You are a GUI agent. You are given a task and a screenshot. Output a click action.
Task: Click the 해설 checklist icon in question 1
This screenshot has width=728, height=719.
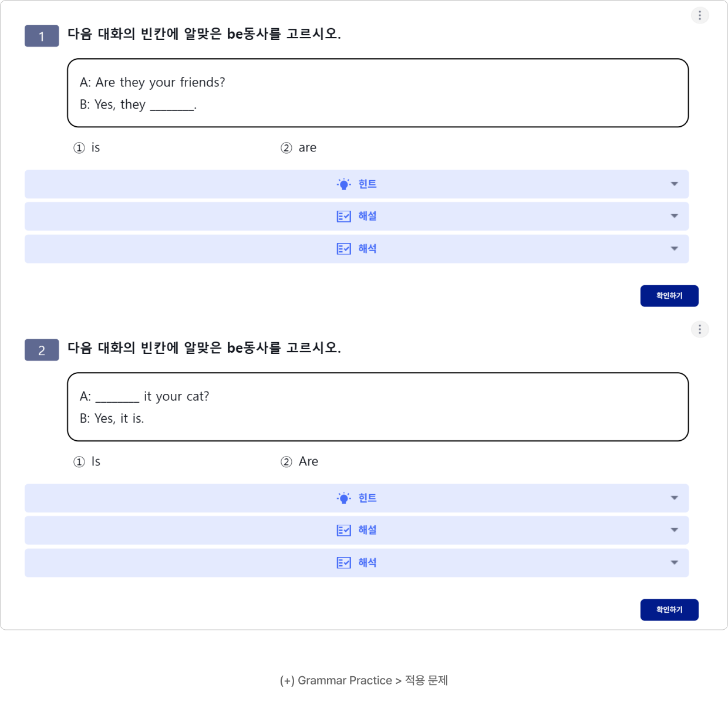pos(344,217)
